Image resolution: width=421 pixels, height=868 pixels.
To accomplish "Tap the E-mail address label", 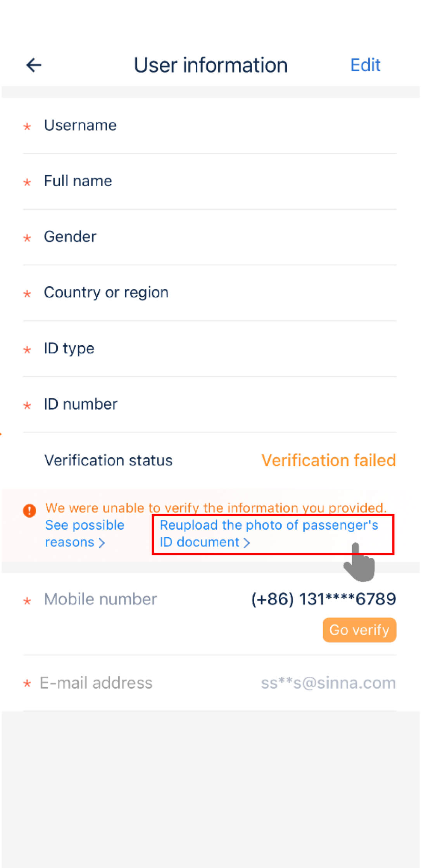I will point(96,683).
